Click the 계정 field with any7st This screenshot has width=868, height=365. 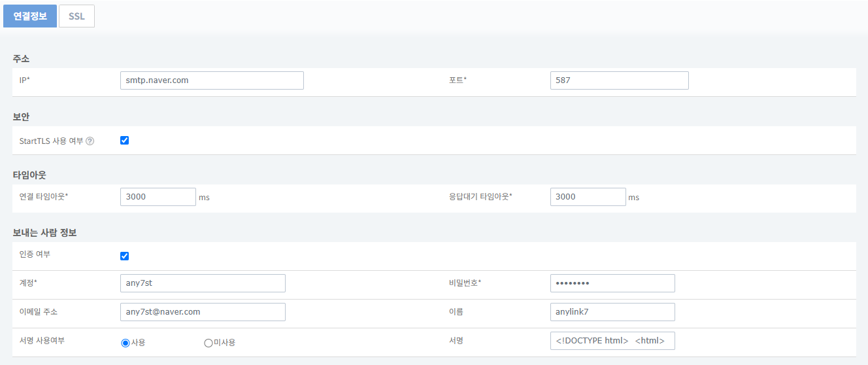(x=203, y=283)
